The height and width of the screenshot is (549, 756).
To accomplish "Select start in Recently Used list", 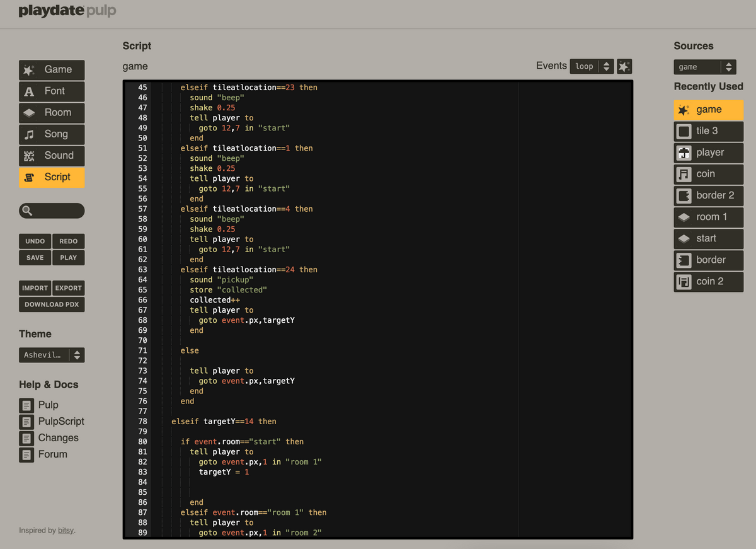I will coord(709,238).
